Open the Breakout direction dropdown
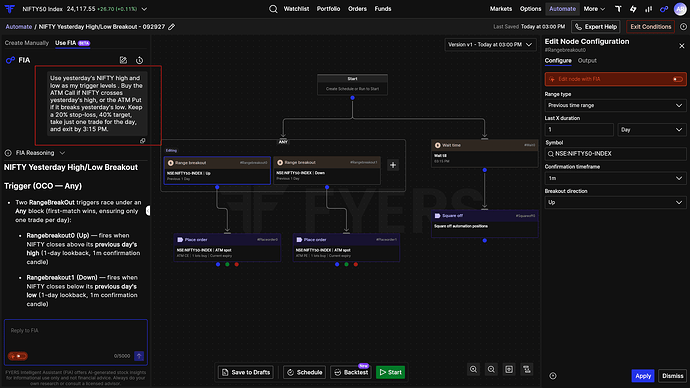 click(615, 202)
